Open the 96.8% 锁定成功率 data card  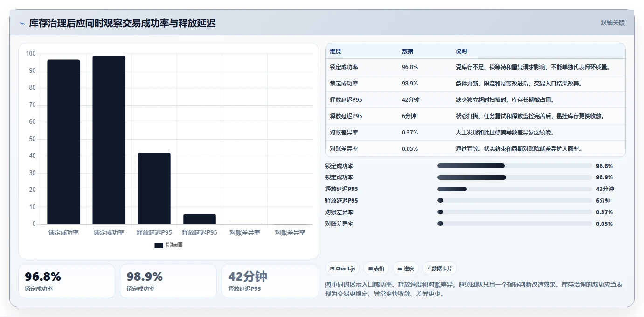coord(67,281)
